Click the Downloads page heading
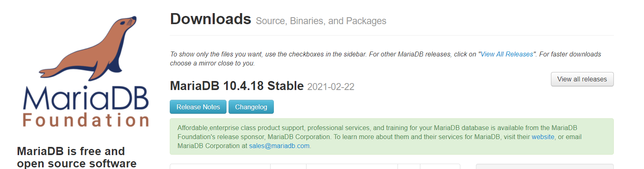This screenshot has width=644, height=169. 211,19
